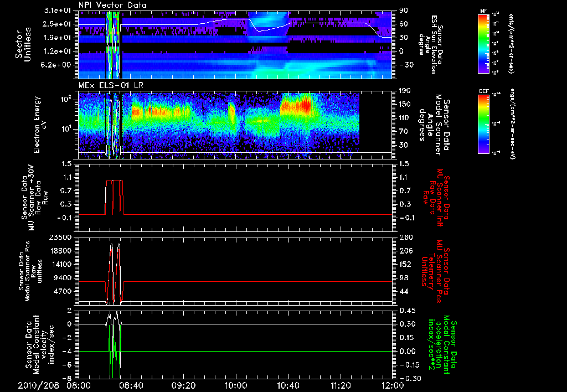The width and height of the screenshot is (567, 392).
Task: Click the 6.2e+00 sector tick value
Action: click(x=56, y=65)
